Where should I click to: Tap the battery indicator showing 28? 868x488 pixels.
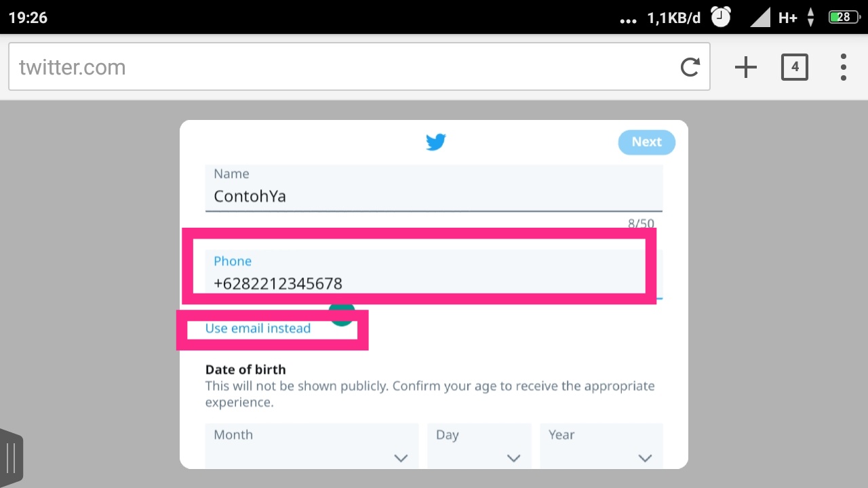pyautogui.click(x=843, y=16)
